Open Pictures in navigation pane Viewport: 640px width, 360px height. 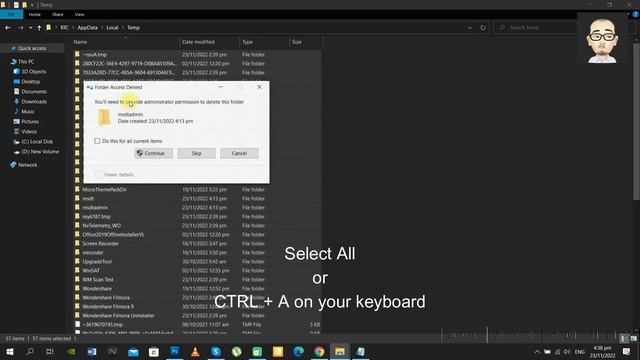pyautogui.click(x=30, y=122)
